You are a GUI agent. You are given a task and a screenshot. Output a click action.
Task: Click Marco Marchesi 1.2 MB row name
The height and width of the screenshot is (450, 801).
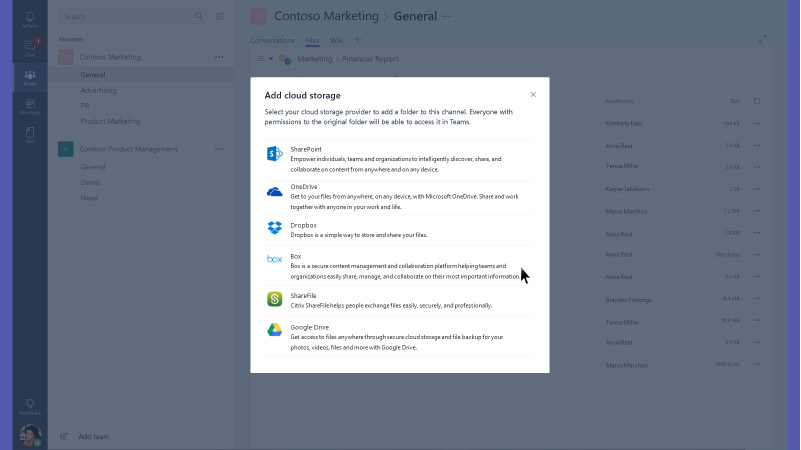tap(626, 211)
